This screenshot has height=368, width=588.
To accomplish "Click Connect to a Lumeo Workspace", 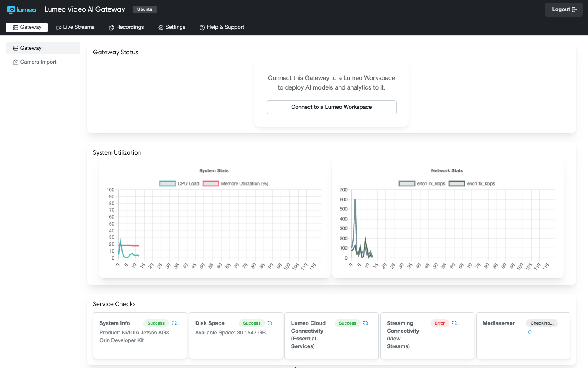I will point(332,107).
